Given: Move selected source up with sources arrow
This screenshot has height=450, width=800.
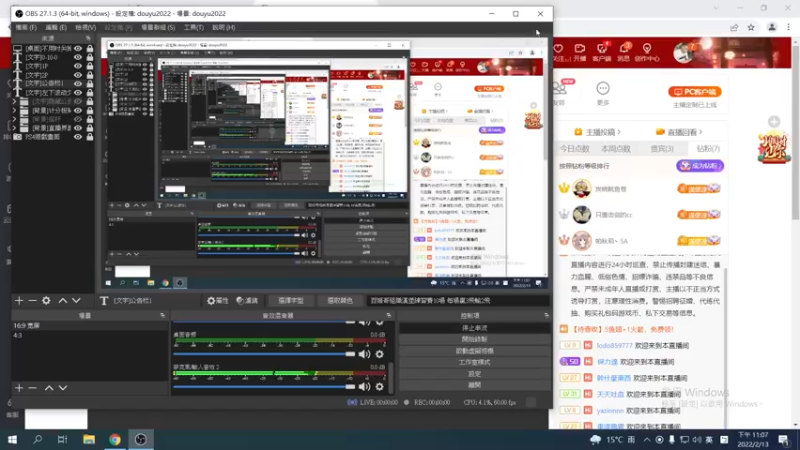Looking at the screenshot, I should click(63, 301).
